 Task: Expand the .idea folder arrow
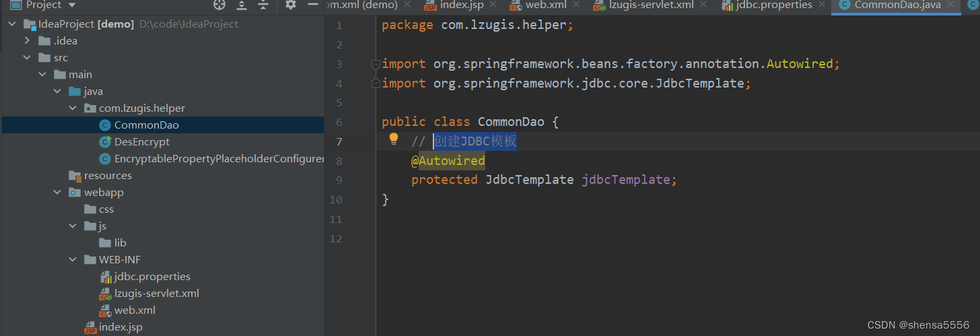28,41
